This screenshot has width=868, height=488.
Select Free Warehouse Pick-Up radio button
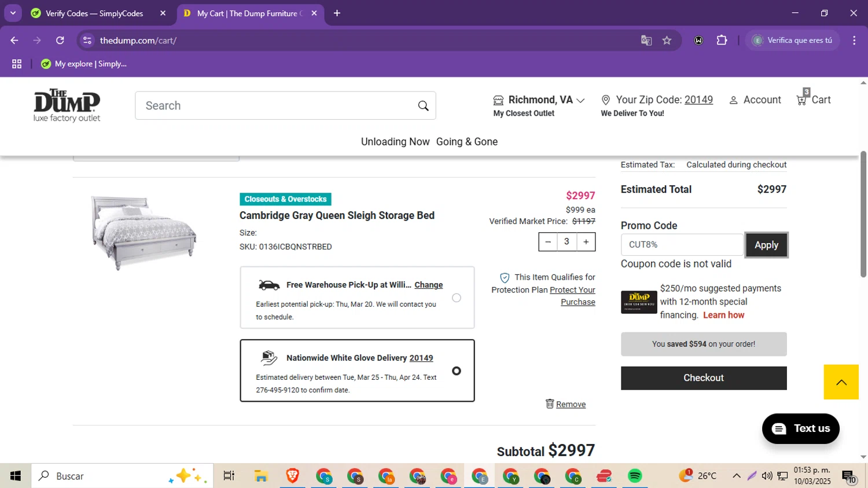457,298
